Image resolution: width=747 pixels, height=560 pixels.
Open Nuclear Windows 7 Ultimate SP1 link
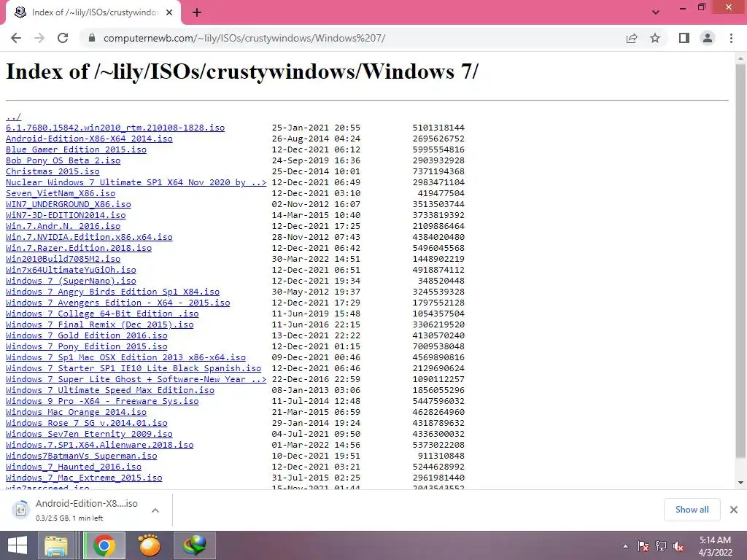(x=136, y=182)
